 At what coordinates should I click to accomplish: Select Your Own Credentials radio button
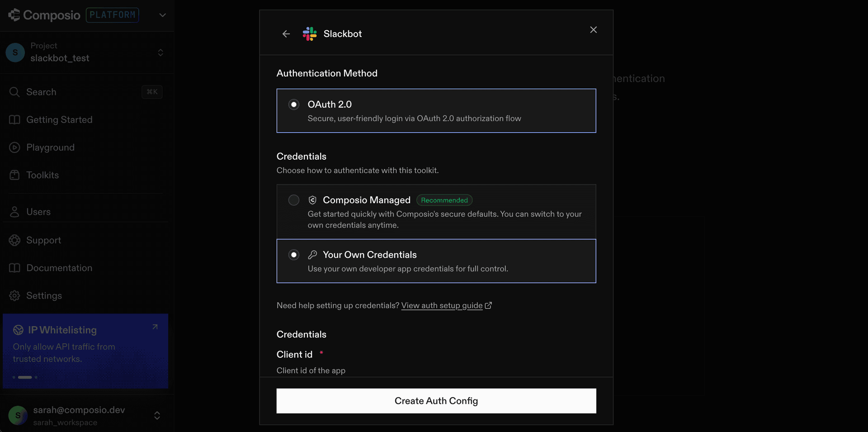294,255
